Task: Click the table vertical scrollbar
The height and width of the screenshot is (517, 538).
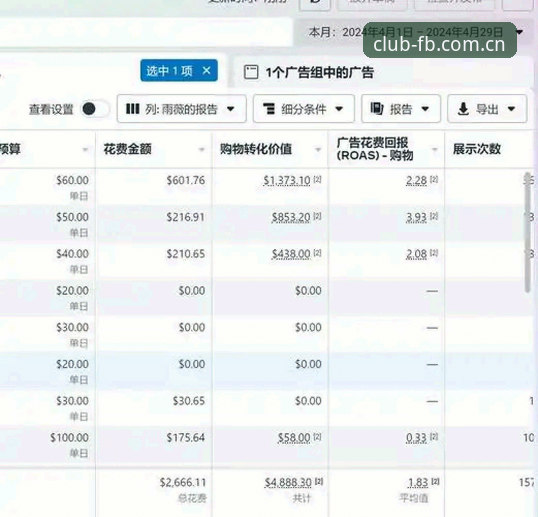Action: coord(528,233)
